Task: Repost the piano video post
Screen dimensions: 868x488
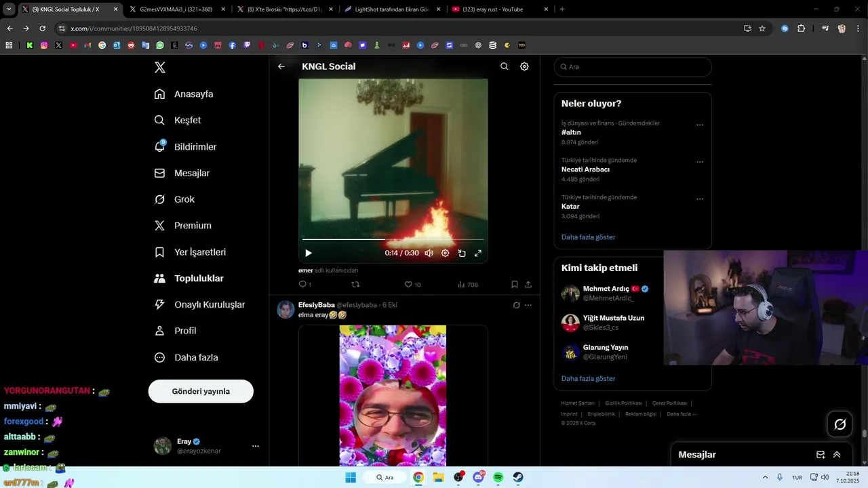Action: click(355, 285)
